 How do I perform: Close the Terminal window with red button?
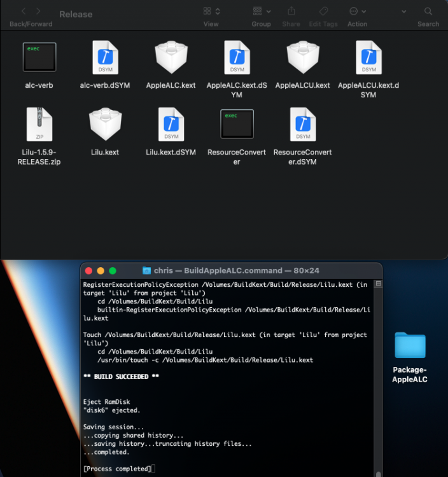pos(88,271)
